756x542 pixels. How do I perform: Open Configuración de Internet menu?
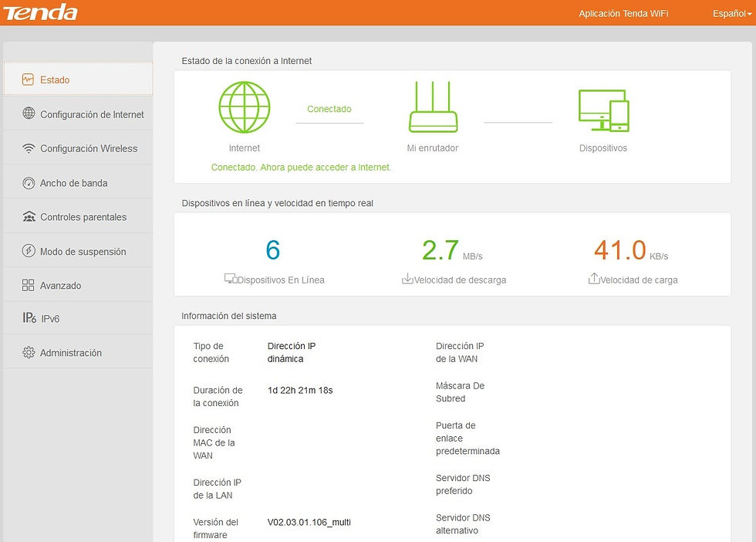point(78,114)
